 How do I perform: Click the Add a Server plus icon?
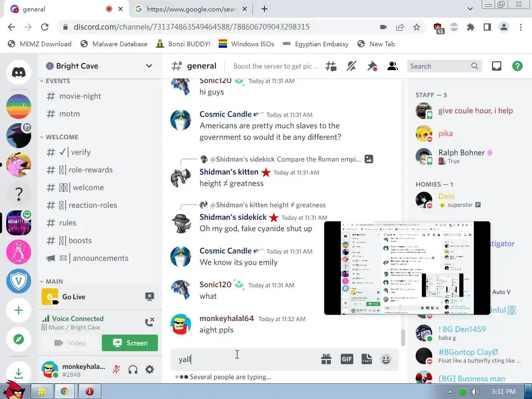(19, 311)
